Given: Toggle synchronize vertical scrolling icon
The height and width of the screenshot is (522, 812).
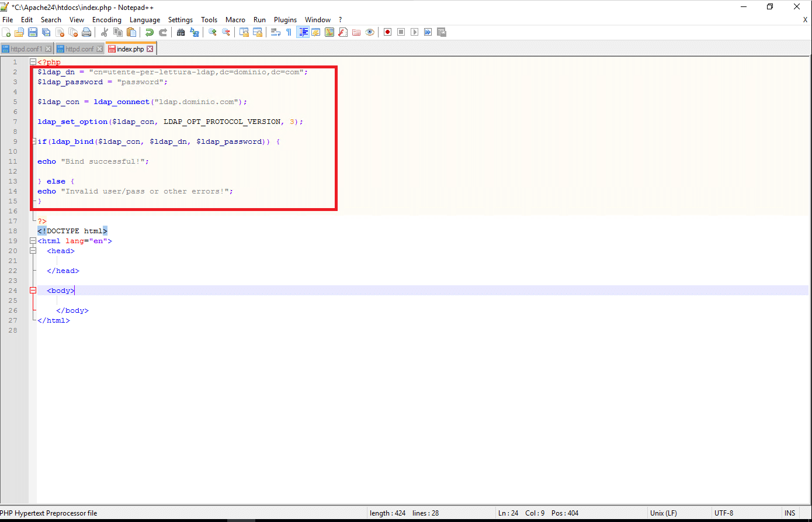Looking at the screenshot, I should [x=244, y=32].
